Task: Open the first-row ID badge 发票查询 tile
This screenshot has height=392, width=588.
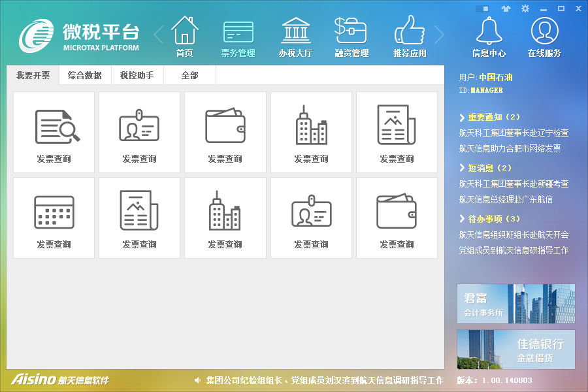Action: coord(140,132)
